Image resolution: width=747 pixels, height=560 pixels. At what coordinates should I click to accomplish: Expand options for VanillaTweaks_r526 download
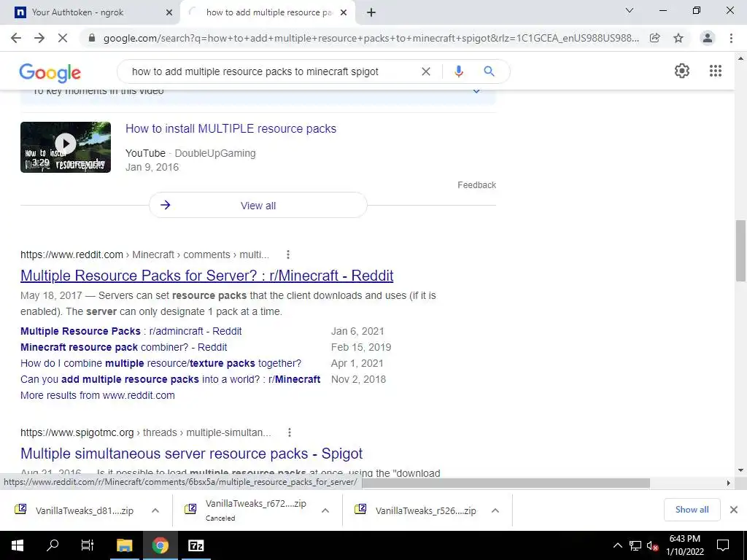pyautogui.click(x=495, y=510)
